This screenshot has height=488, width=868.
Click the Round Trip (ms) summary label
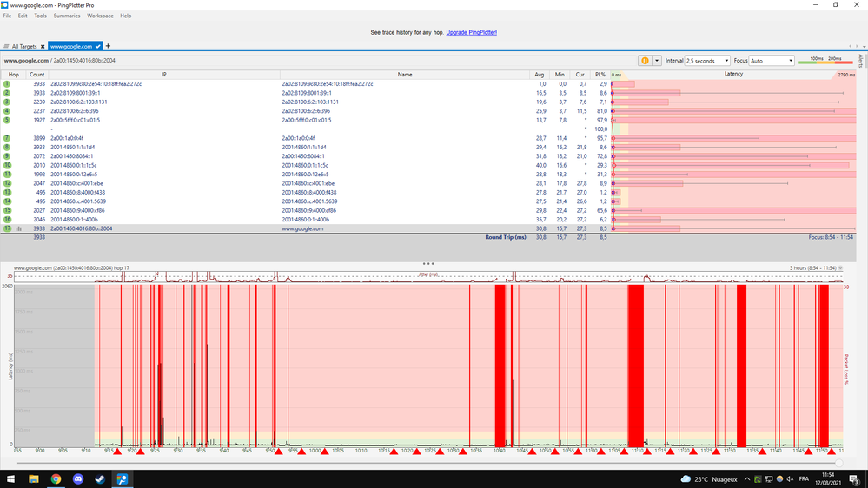click(x=506, y=237)
